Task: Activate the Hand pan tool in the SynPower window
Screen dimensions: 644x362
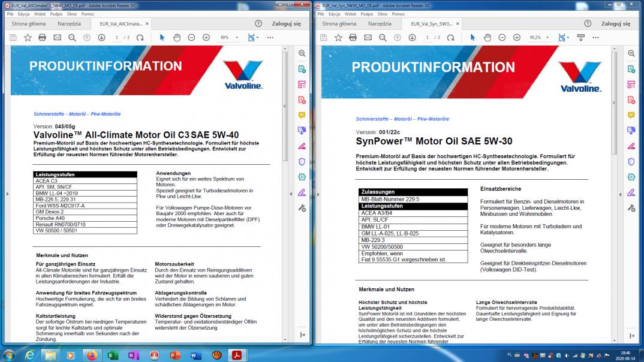Action: [x=487, y=38]
